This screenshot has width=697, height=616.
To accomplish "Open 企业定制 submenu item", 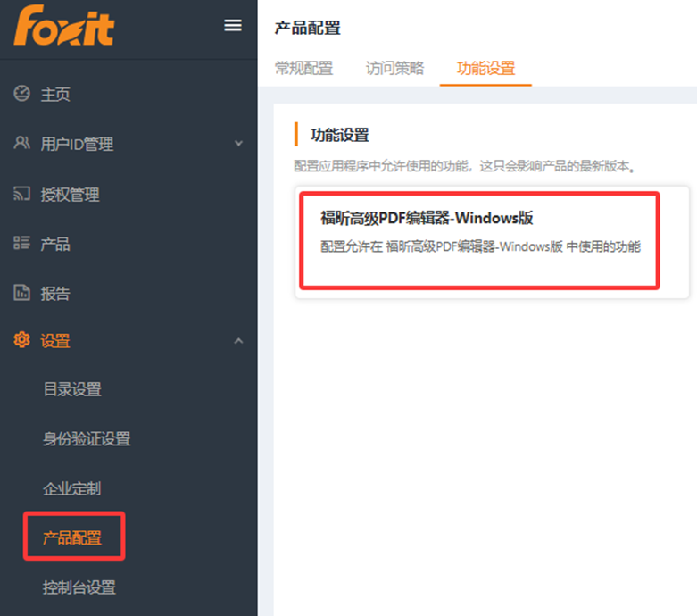I will tap(72, 488).
